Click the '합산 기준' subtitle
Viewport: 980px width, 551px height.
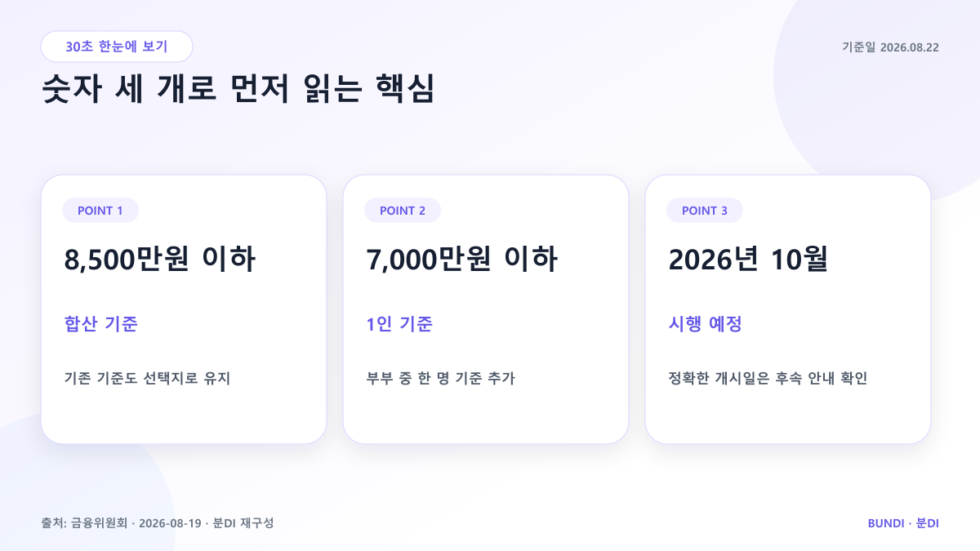coord(101,324)
